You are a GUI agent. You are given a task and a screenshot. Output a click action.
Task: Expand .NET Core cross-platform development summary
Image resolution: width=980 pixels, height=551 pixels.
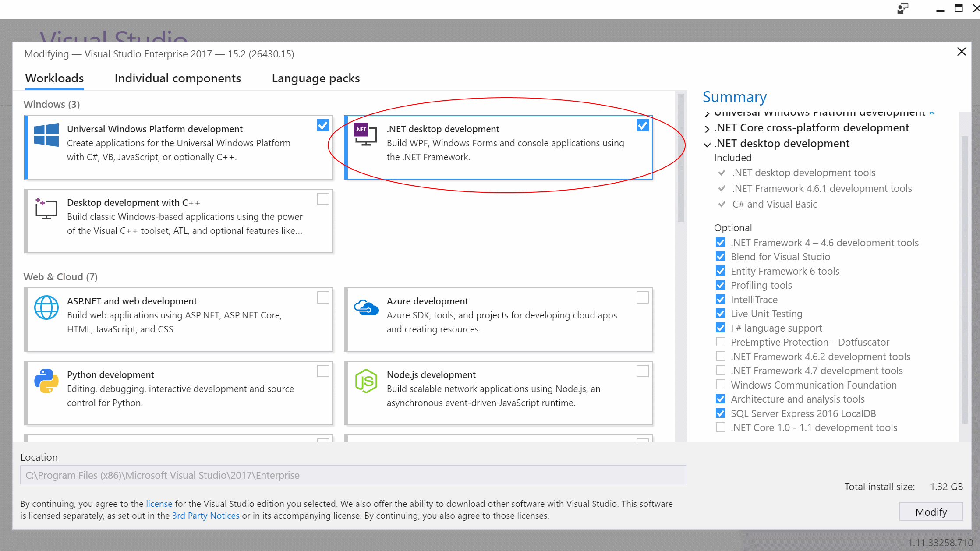coord(707,128)
